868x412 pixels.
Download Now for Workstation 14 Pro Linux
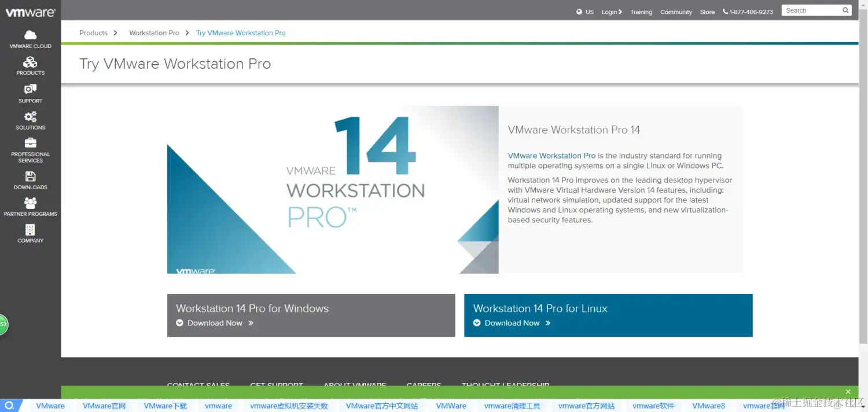[x=512, y=323]
